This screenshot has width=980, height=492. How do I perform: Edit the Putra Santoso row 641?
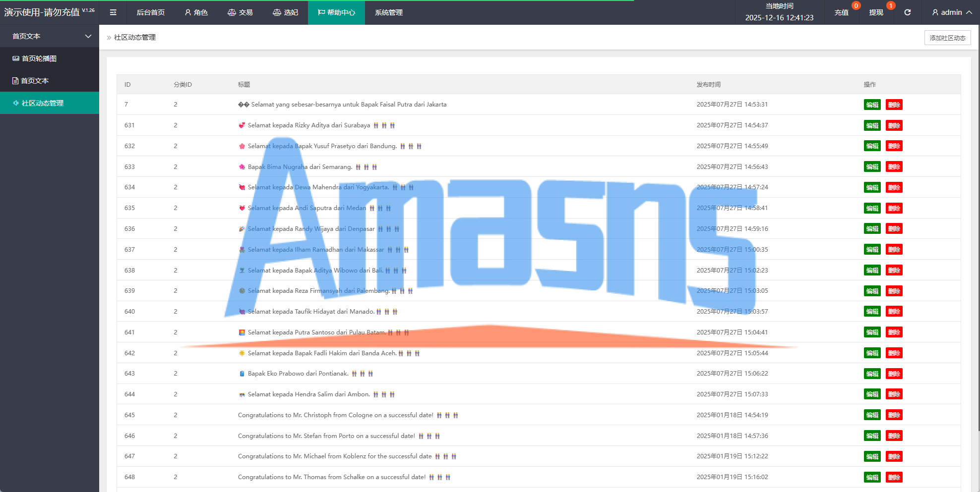[x=872, y=332]
